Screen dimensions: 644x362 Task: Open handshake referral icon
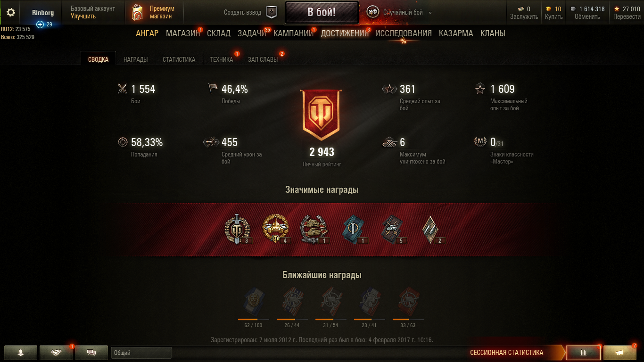click(x=56, y=353)
